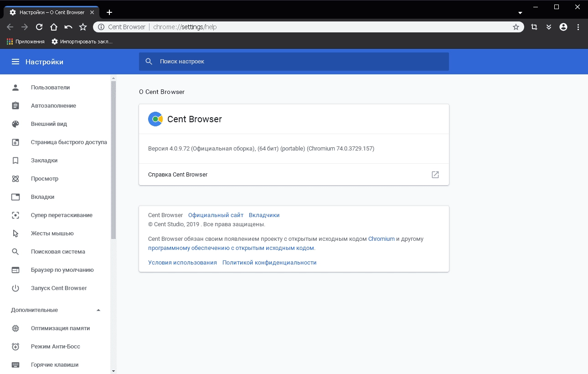
Task: Open the Users settings person icon
Action: pos(15,87)
